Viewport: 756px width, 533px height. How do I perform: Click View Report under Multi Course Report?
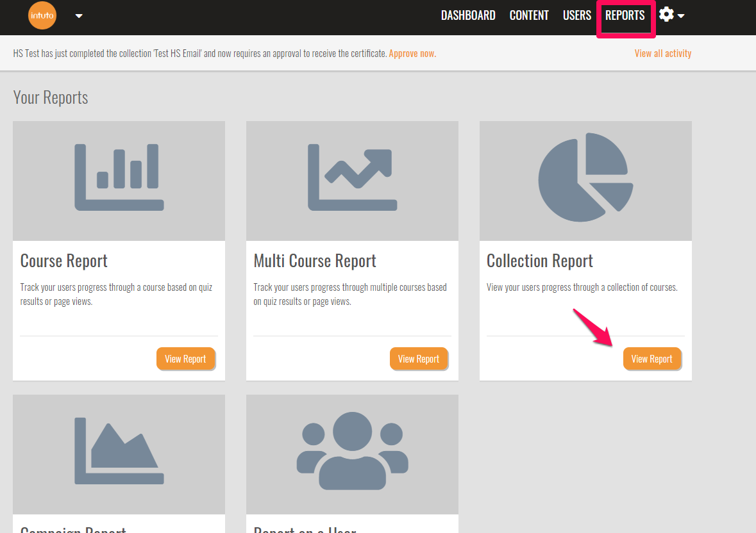point(419,359)
